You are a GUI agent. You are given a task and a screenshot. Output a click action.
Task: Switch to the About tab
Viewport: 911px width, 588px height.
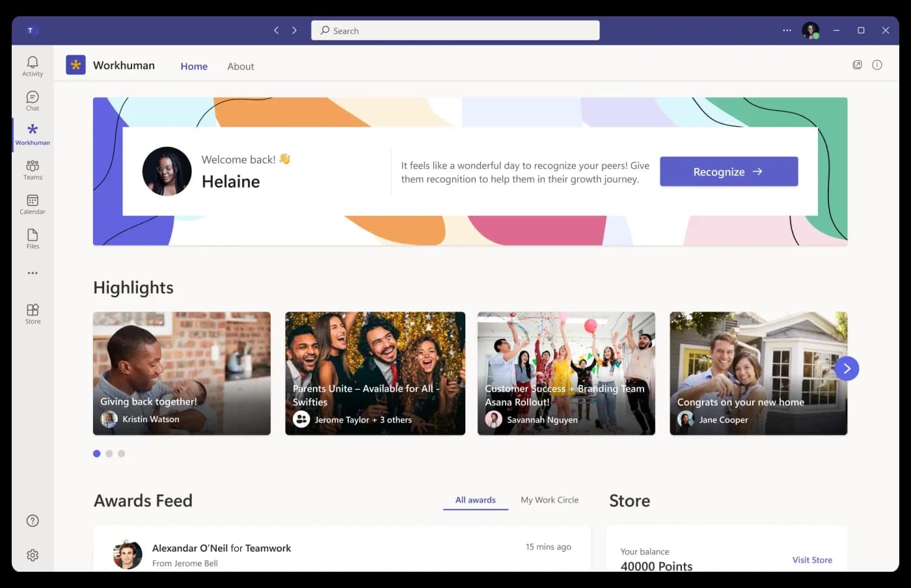pyautogui.click(x=240, y=66)
